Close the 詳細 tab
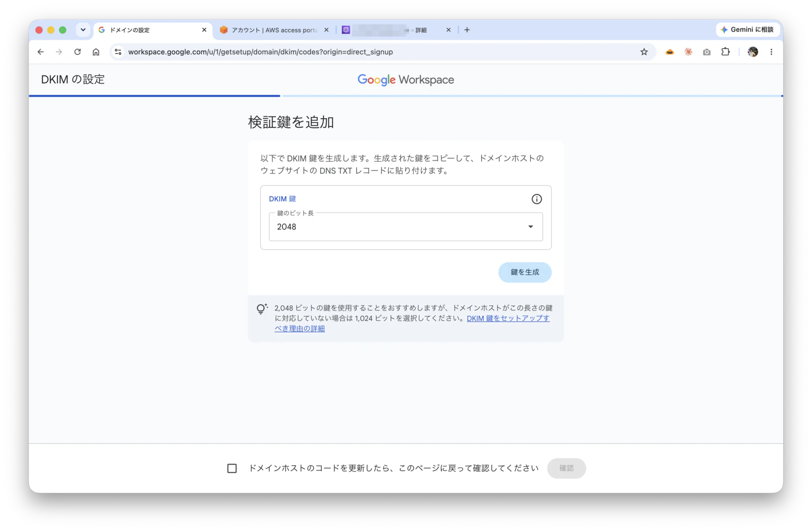This screenshot has height=531, width=812. pos(449,30)
